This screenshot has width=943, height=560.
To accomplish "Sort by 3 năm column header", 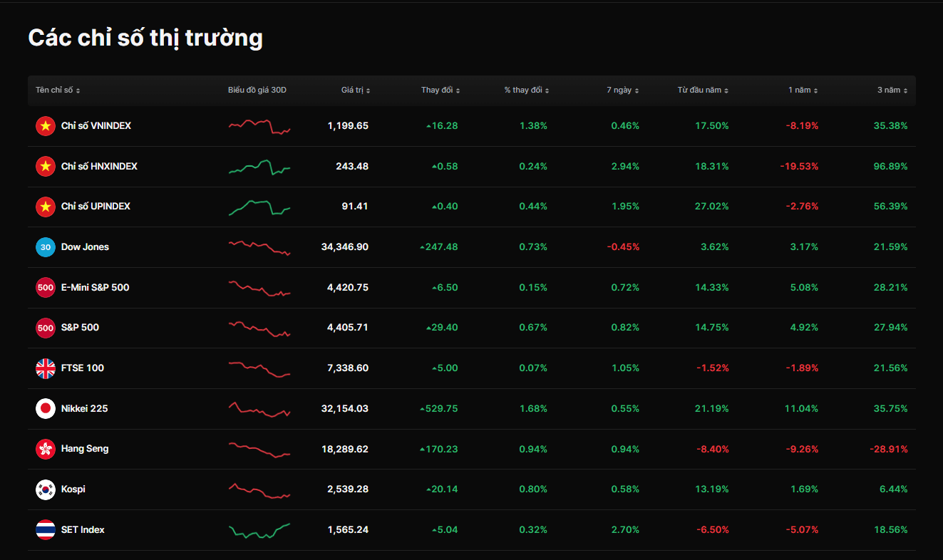I will click(x=892, y=90).
